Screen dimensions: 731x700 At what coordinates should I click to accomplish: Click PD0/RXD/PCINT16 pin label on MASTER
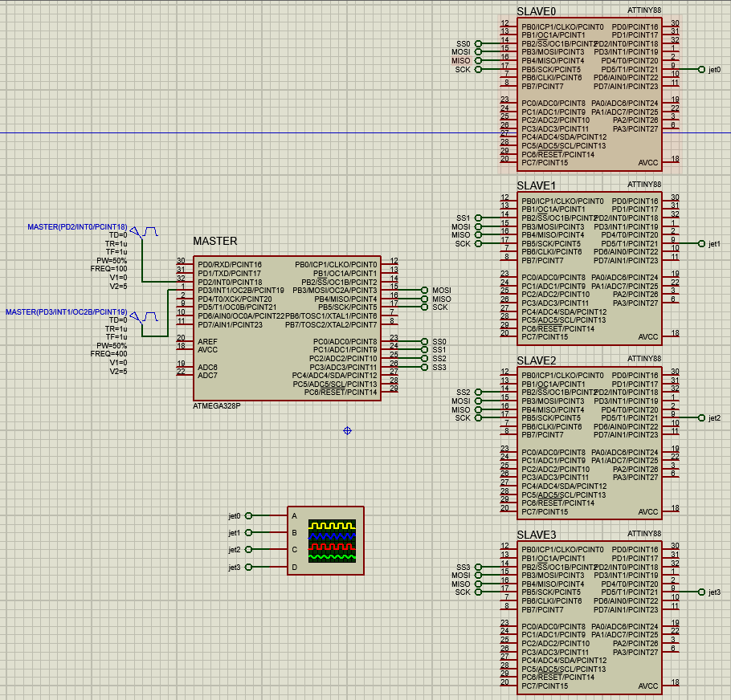pos(230,265)
